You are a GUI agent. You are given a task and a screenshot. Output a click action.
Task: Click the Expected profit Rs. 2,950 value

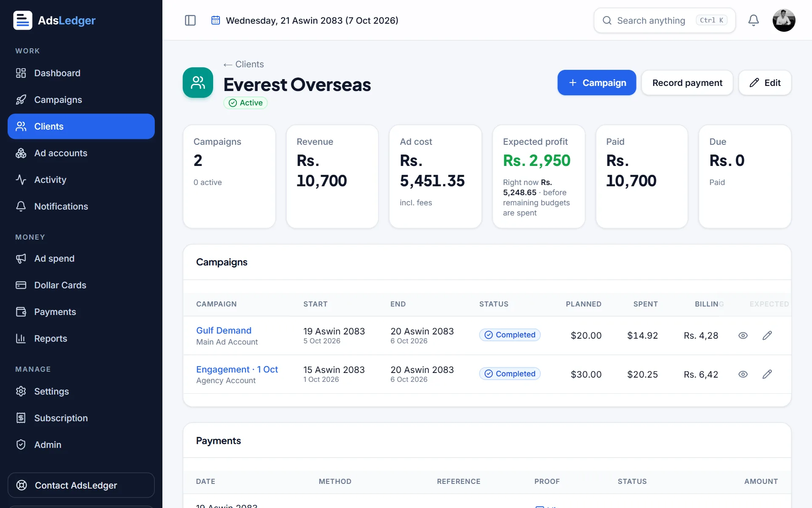coord(537,161)
